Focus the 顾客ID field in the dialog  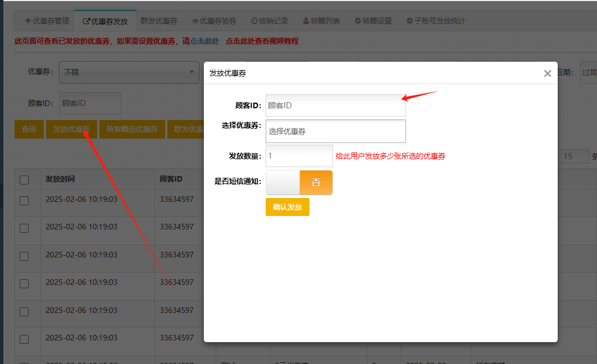pyautogui.click(x=335, y=105)
